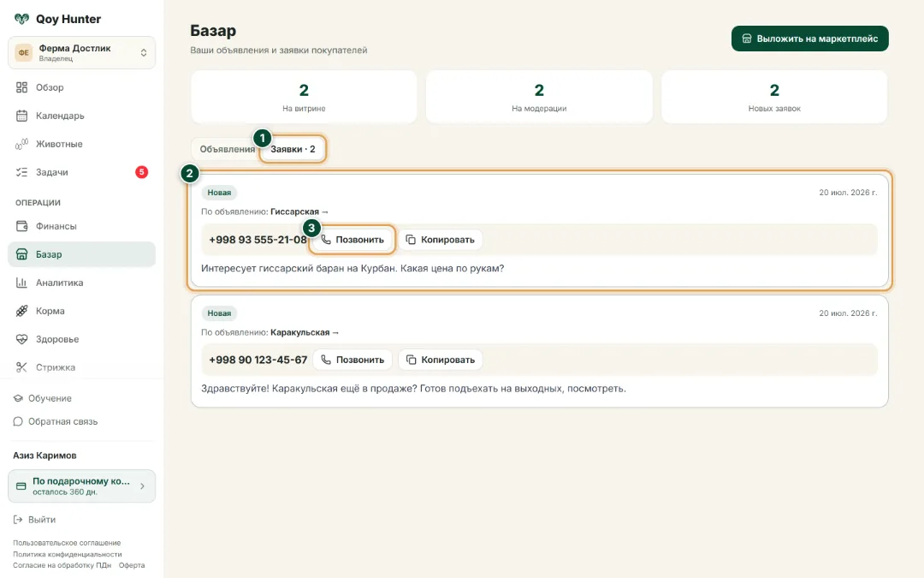Click user name Азиз Каримов
924x578 pixels.
click(x=44, y=456)
